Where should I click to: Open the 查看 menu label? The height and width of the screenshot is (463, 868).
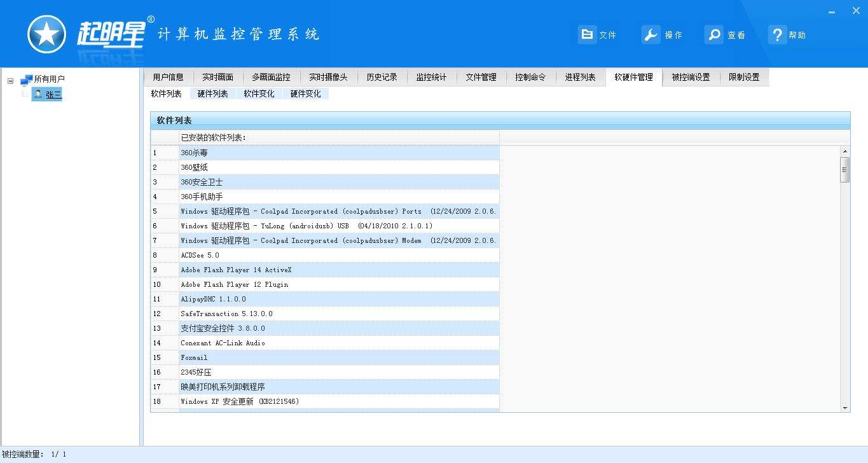[x=736, y=35]
